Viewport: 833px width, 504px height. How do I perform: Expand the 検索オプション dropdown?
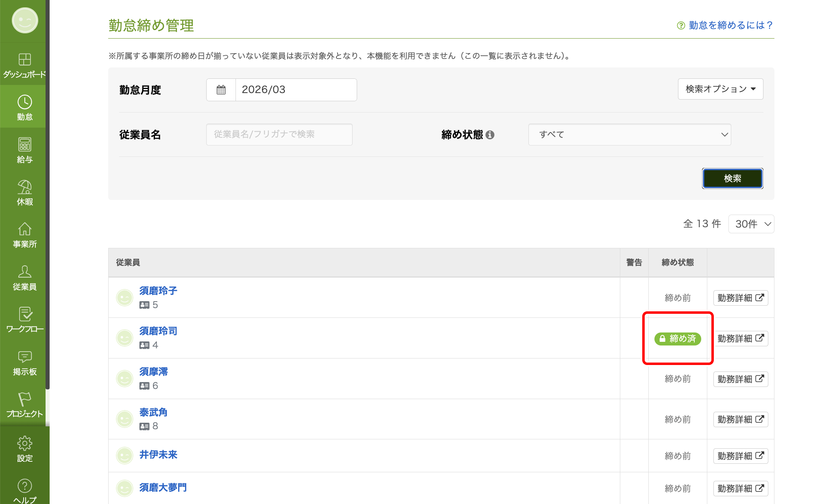[x=720, y=89]
